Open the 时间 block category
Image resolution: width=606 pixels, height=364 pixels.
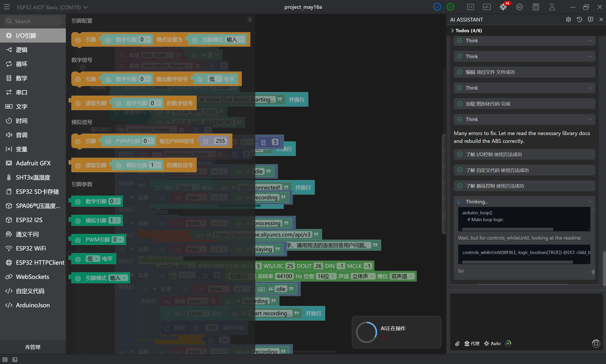(33, 121)
